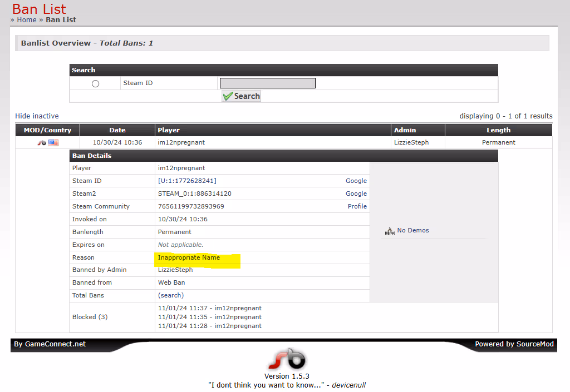Click blocked entry 11/01/24 11:35

210,317
